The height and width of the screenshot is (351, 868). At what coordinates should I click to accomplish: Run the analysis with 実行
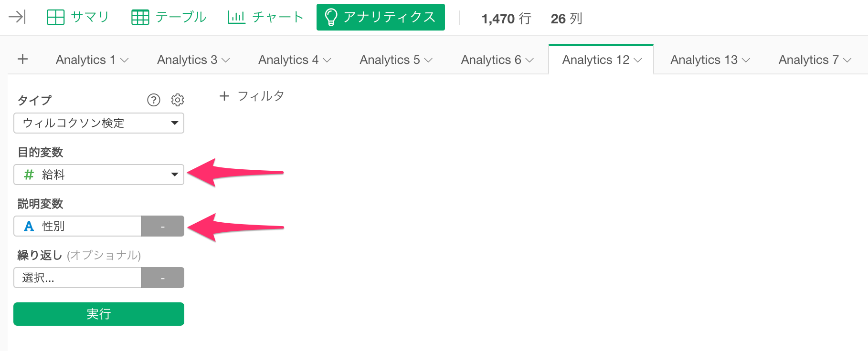click(x=99, y=314)
